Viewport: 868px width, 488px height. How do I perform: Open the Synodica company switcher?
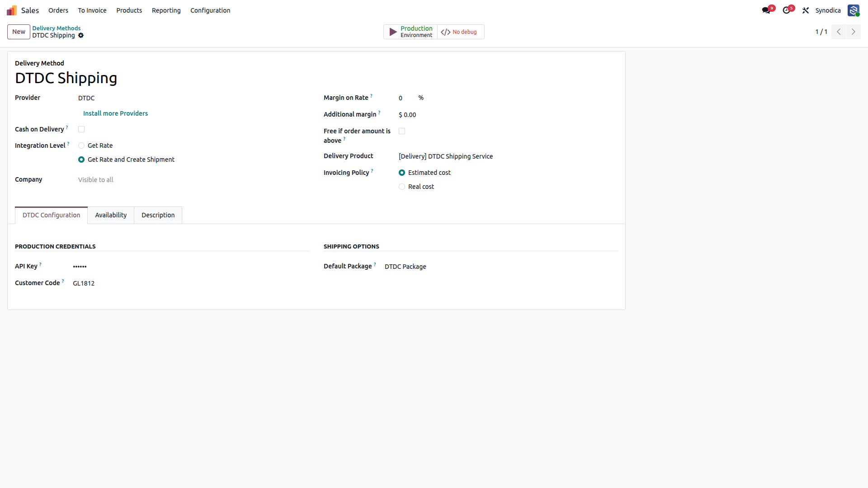coord(828,10)
